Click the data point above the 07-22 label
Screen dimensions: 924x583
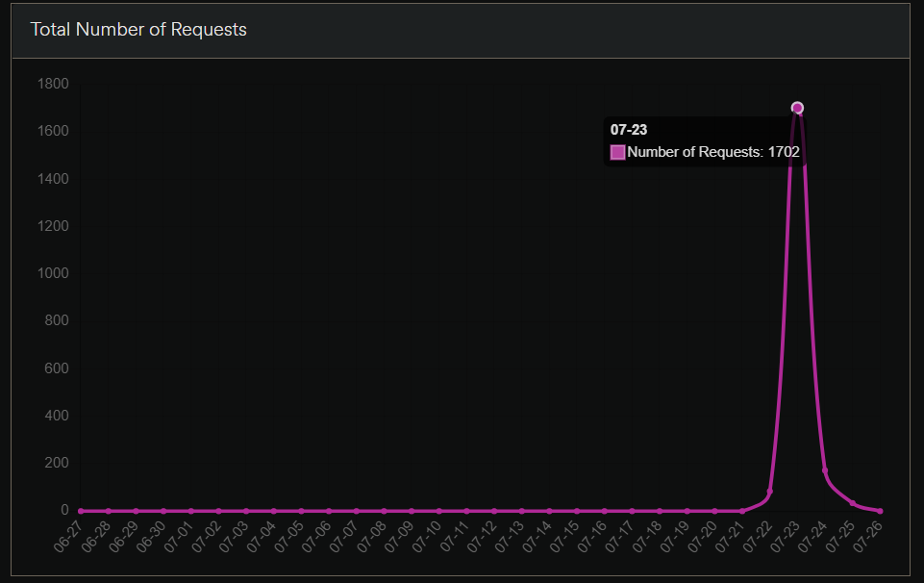point(770,494)
